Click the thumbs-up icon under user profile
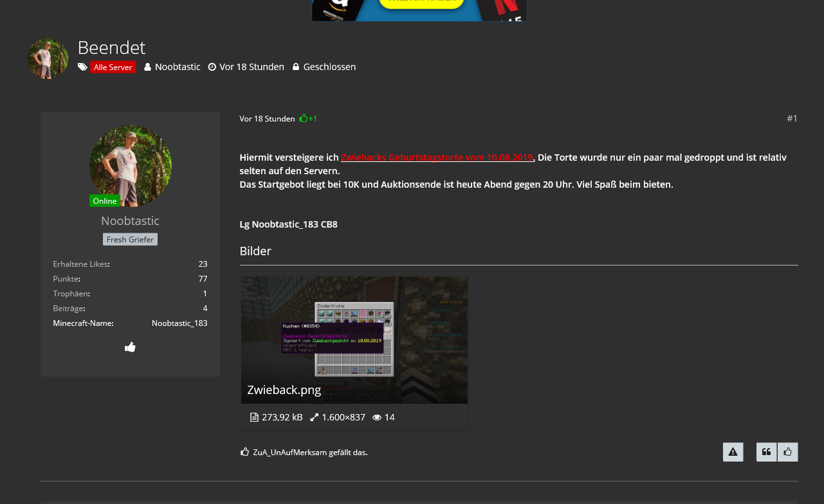Viewport: 824px width, 504px height. coord(130,347)
